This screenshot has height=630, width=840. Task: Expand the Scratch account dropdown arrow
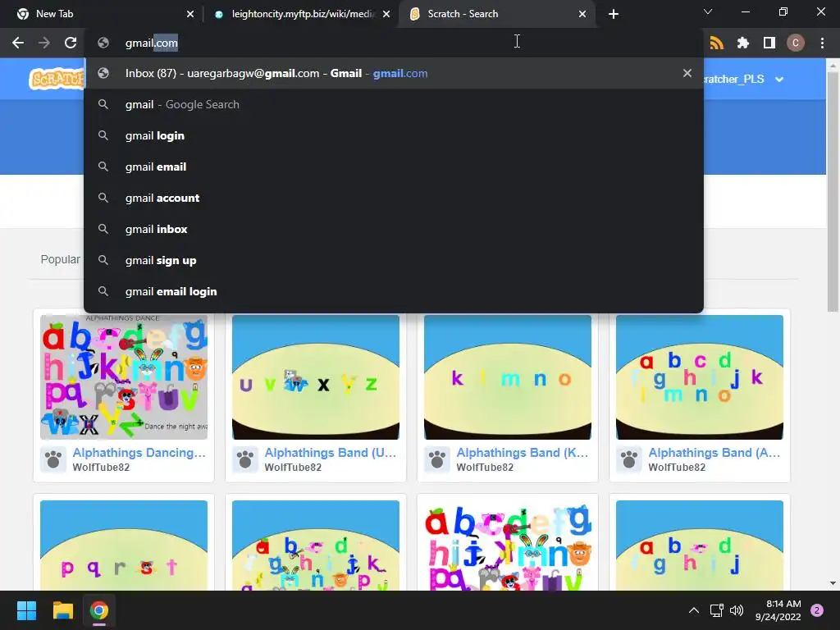(779, 80)
